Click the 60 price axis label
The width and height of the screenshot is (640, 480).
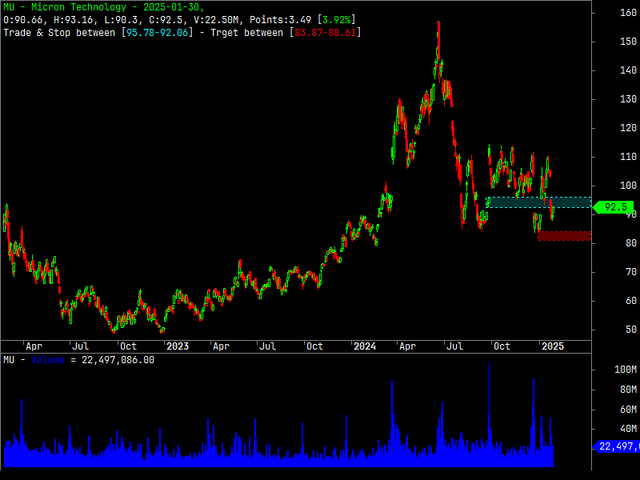(x=631, y=301)
